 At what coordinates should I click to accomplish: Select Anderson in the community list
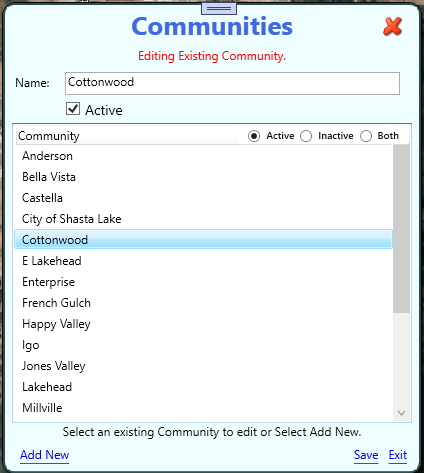204,156
